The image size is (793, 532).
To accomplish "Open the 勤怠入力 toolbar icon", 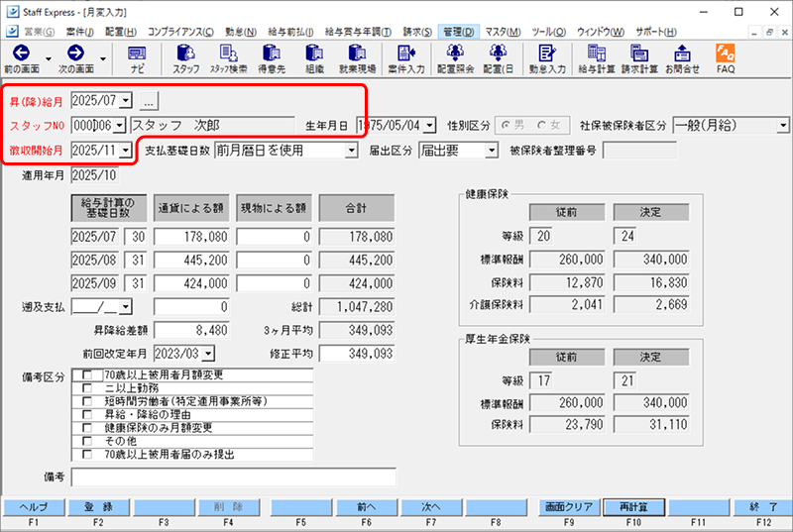I will (x=547, y=59).
